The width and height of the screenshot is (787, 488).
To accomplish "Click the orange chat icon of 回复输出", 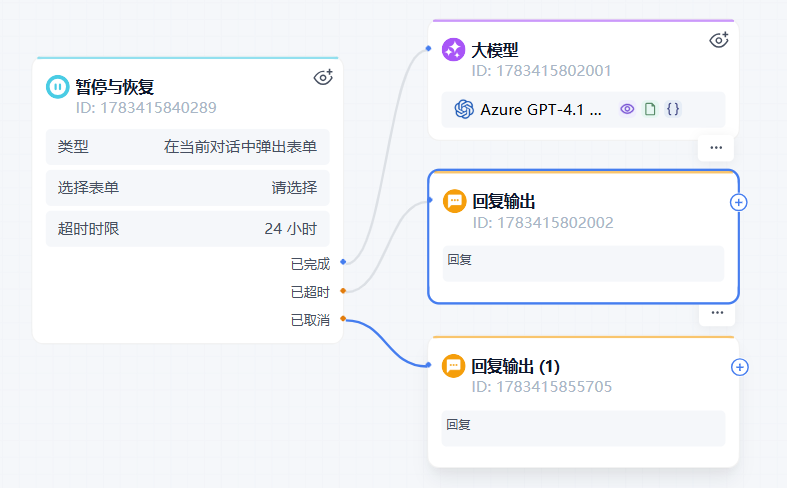I will coord(454,201).
